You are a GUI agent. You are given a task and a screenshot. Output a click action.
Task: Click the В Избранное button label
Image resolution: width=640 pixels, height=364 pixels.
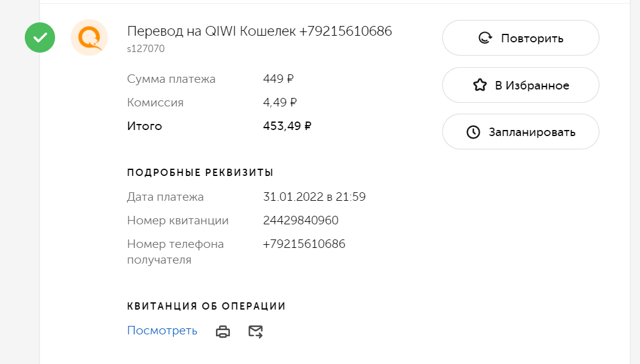(532, 85)
